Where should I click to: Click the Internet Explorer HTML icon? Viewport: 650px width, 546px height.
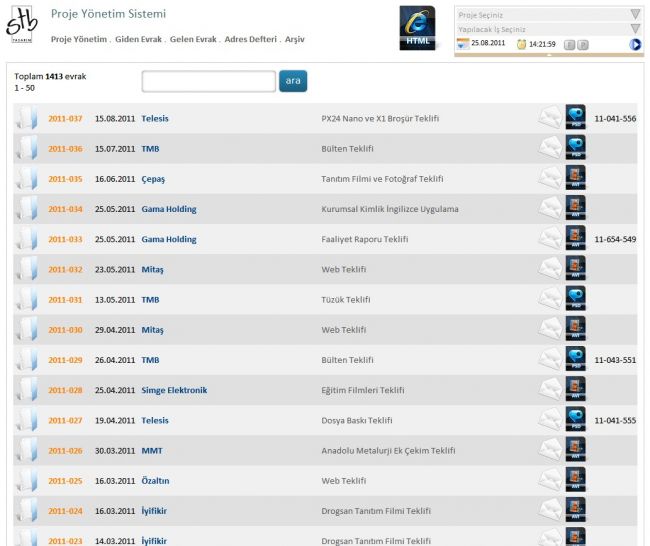pos(417,28)
